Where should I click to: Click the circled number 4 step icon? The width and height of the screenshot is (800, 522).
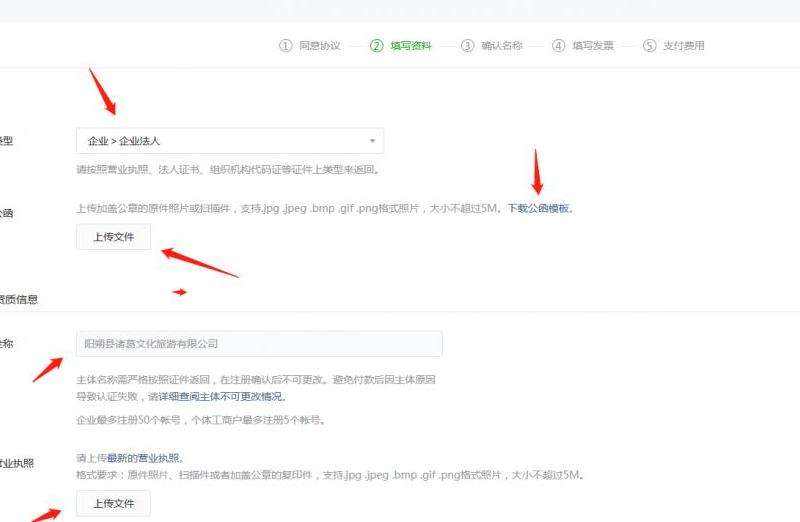558,45
